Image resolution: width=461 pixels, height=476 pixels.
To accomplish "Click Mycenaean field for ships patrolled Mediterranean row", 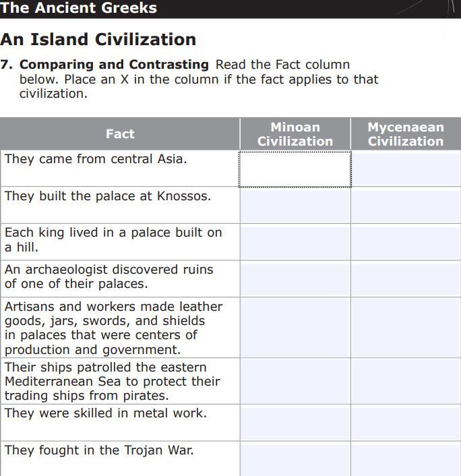I will point(406,382).
